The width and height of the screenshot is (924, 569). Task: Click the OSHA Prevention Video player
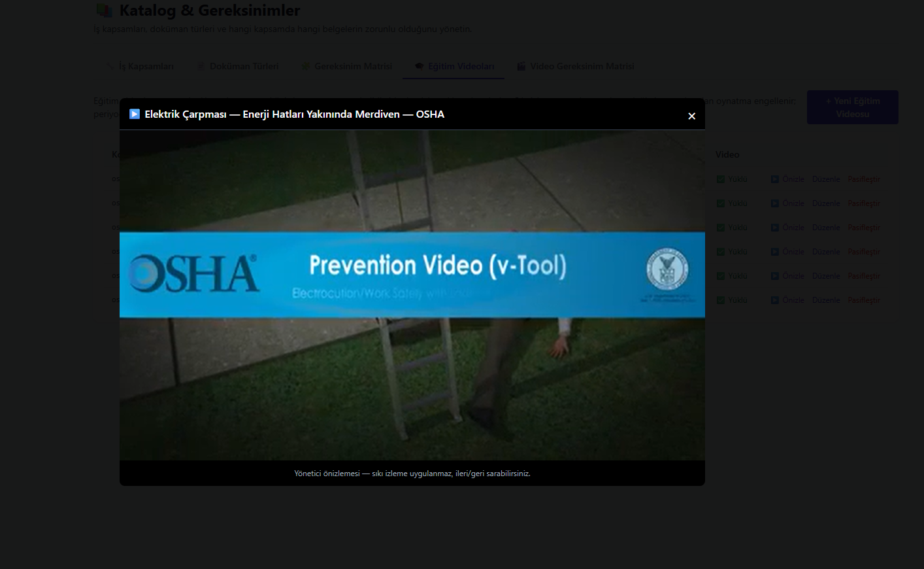coord(412,295)
